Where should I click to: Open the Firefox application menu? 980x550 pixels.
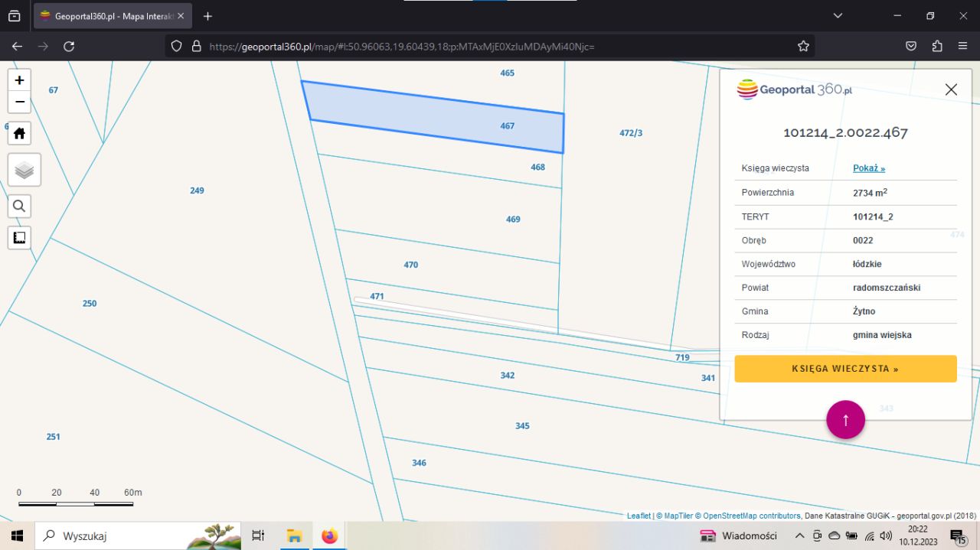coord(962,46)
